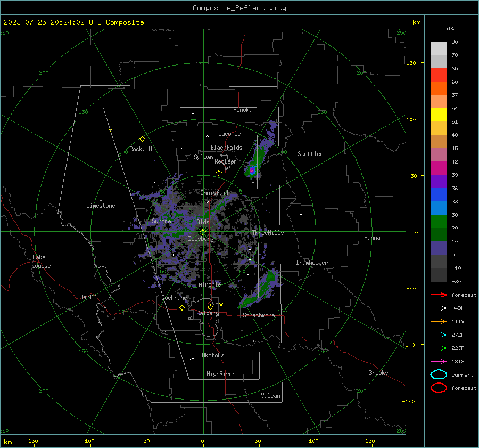Click the magenta 18TS arrow in legend
The width and height of the screenshot is (479, 448).
[439, 362]
